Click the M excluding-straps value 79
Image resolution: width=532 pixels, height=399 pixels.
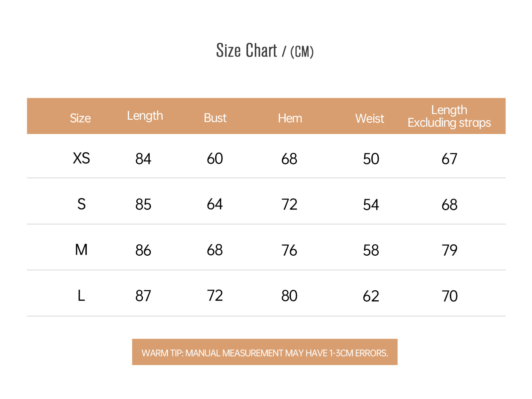click(450, 250)
